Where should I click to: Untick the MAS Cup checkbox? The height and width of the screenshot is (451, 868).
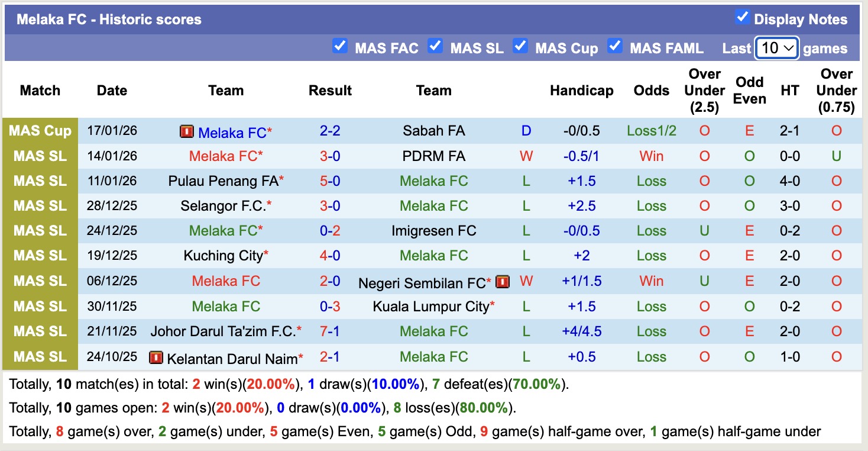[520, 46]
